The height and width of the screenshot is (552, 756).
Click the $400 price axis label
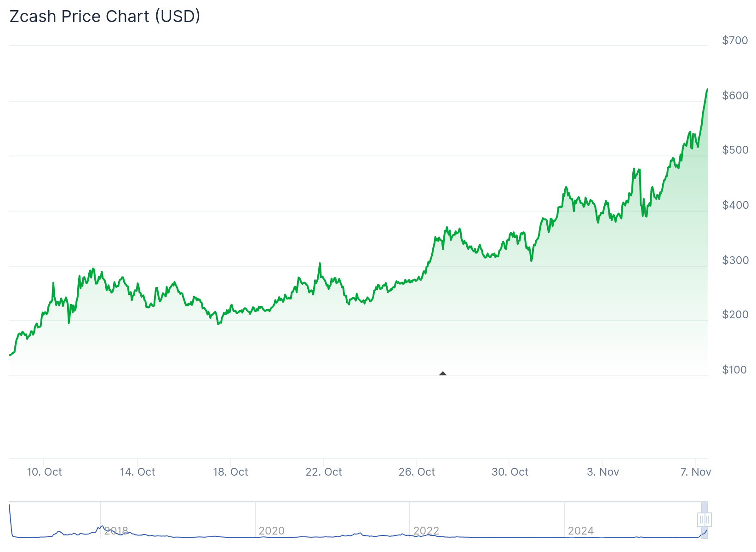tap(735, 205)
